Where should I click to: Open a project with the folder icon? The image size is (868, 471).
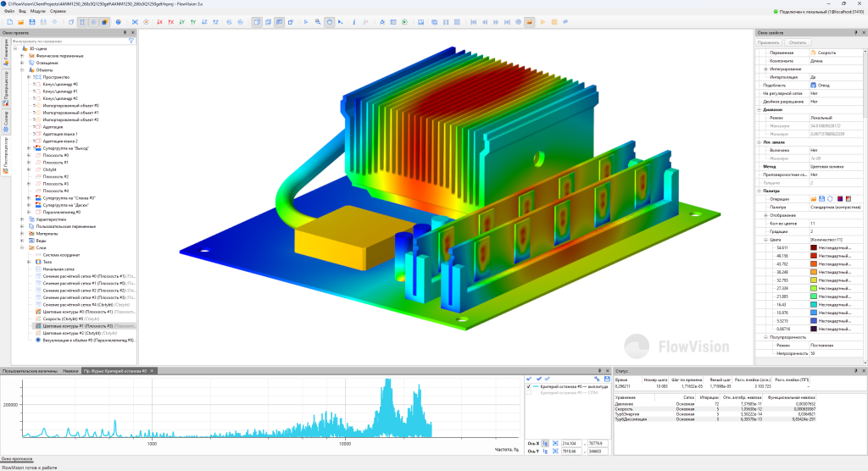pyautogui.click(x=20, y=22)
